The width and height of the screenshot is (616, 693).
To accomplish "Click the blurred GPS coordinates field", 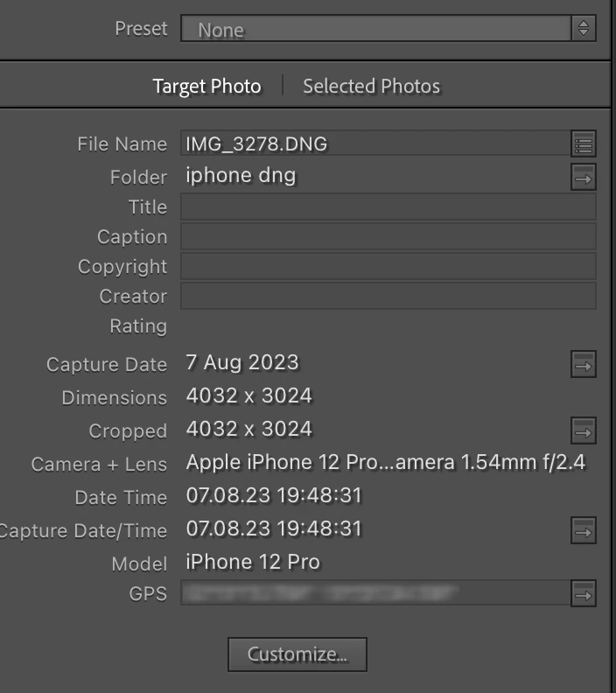I will [x=374, y=595].
